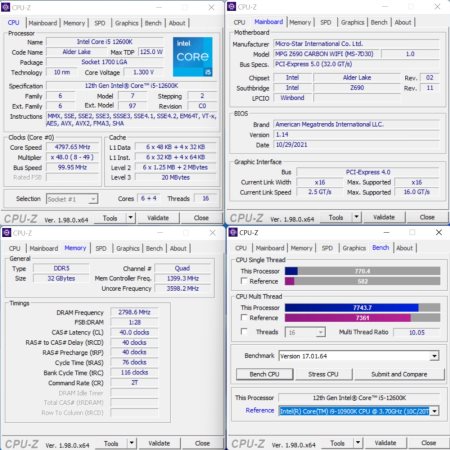Click Specification field 12th Gen Intel Core
450x450 pixels.
(x=131, y=86)
